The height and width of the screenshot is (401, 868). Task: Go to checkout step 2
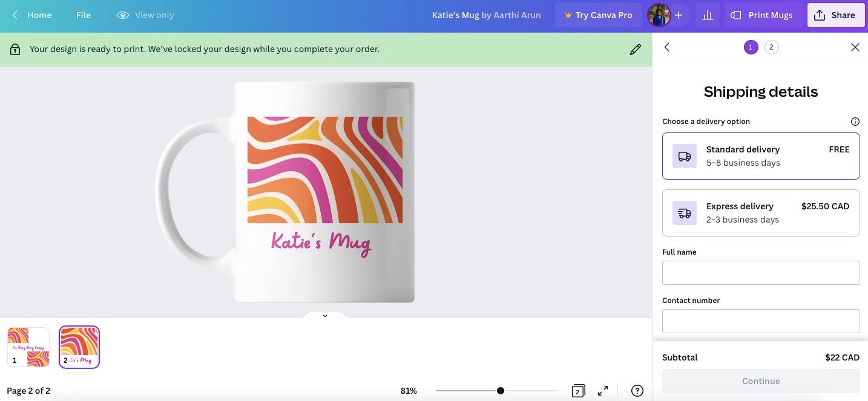(771, 47)
